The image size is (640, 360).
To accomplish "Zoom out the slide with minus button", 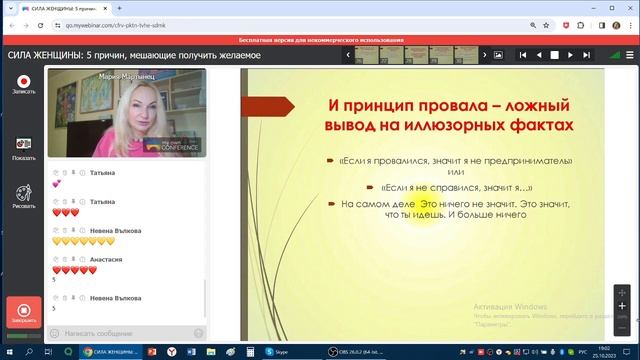I will tap(622, 328).
